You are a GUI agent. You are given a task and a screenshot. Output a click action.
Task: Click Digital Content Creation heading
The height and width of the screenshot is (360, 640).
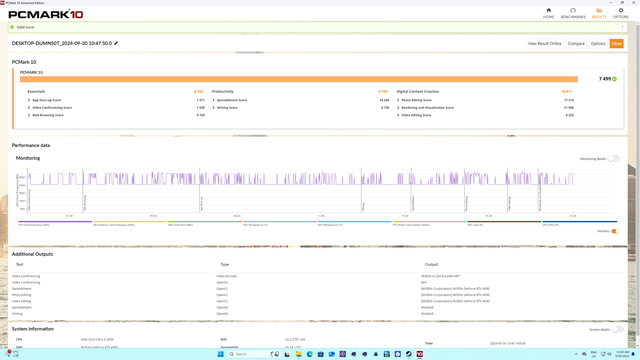(x=418, y=91)
